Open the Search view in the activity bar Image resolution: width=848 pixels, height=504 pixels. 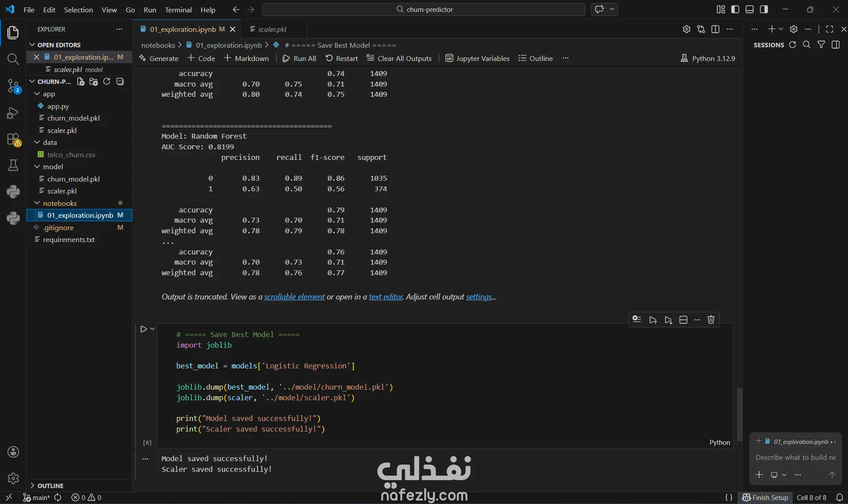(13, 59)
